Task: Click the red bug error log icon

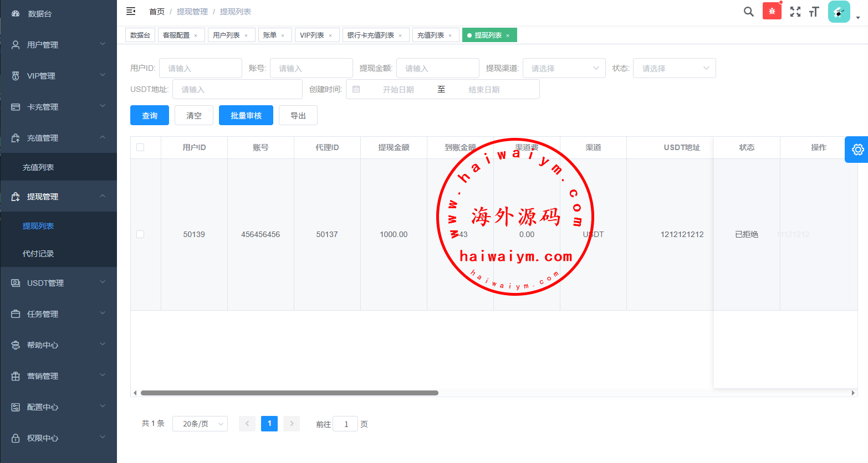Action: pyautogui.click(x=772, y=11)
